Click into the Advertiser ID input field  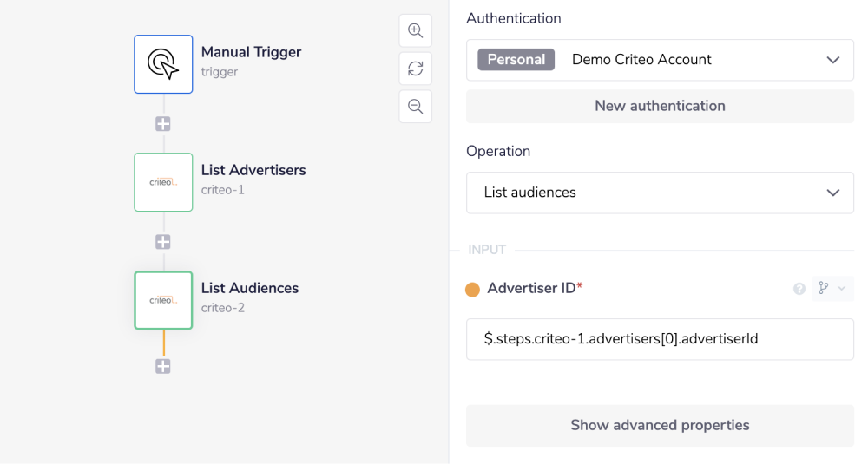pos(660,339)
